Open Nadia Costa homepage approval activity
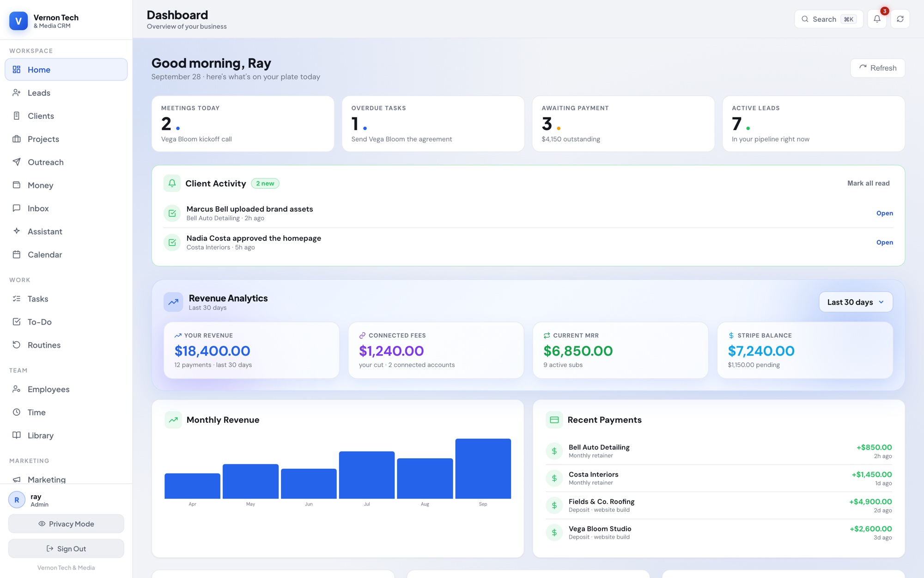Viewport: 924px width, 578px height. coord(884,242)
